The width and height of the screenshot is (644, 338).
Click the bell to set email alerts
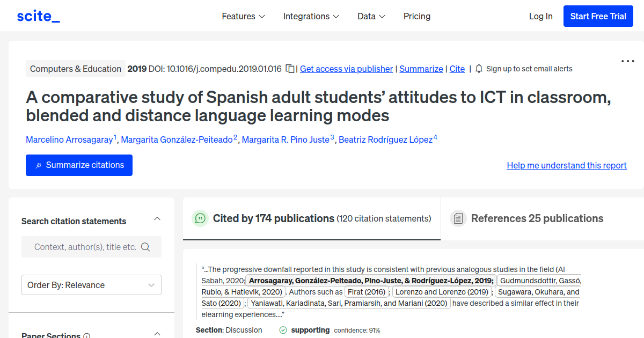479,69
